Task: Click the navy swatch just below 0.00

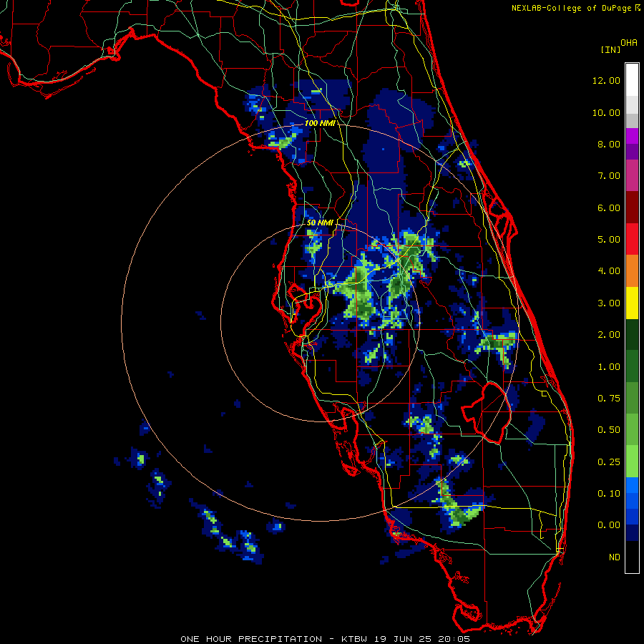Action: click(x=632, y=533)
